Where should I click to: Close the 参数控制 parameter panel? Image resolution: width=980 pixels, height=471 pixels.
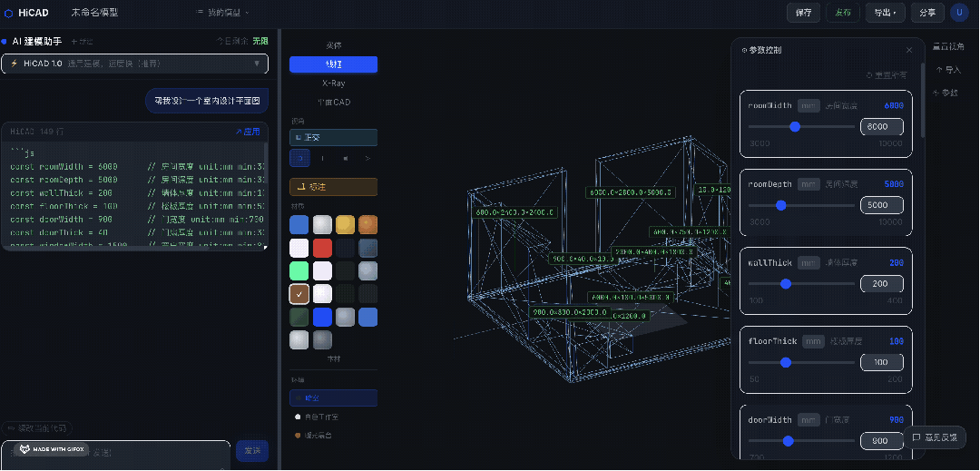(909, 50)
